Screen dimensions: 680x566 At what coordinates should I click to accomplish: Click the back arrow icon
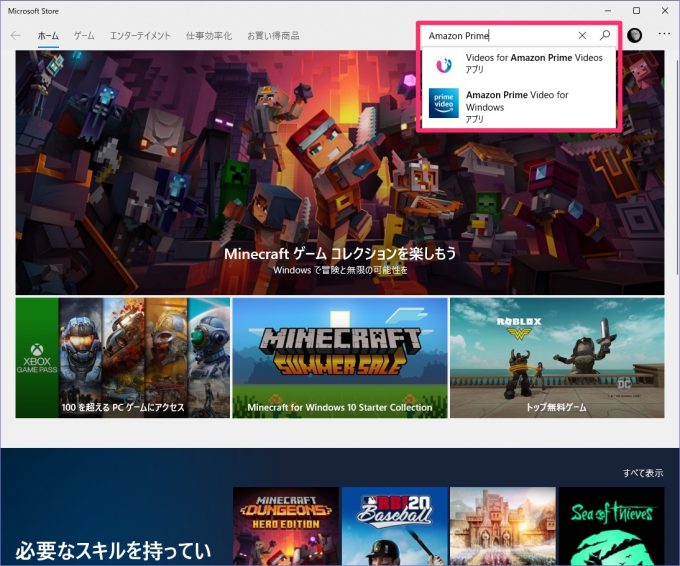15,36
